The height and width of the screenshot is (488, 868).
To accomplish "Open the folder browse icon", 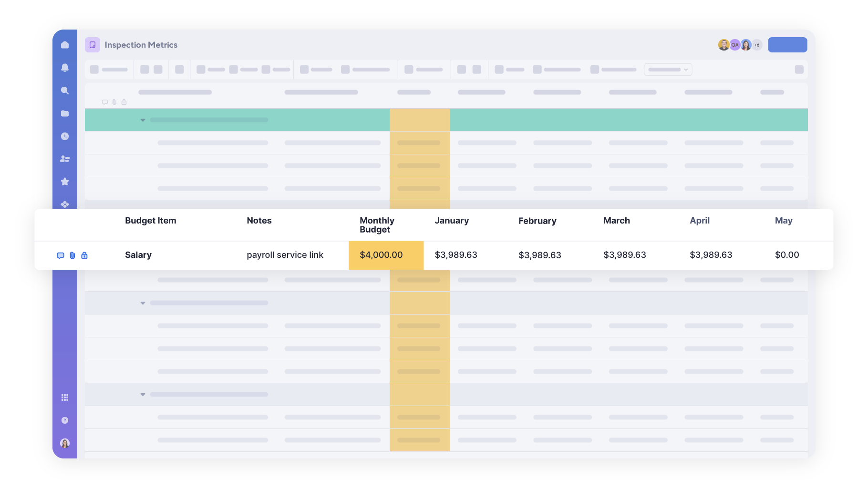I will point(65,113).
